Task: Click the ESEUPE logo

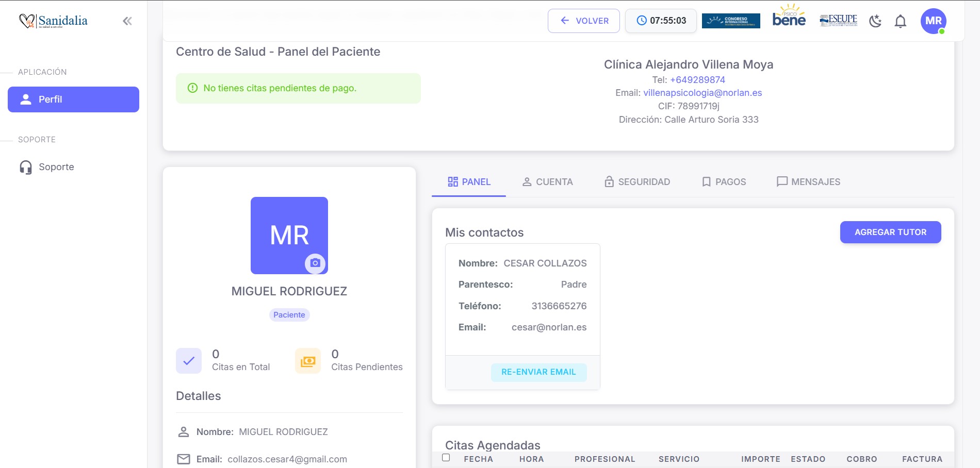Action: click(838, 21)
